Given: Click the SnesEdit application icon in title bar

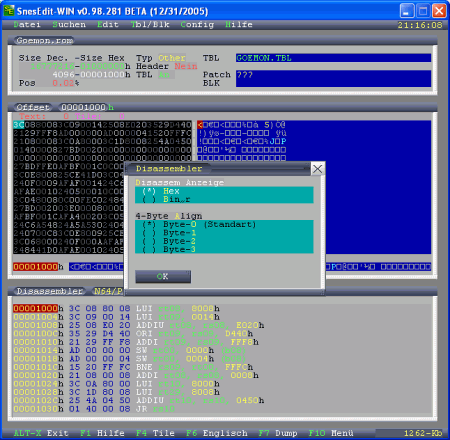Looking at the screenshot, I should click(x=9, y=11).
